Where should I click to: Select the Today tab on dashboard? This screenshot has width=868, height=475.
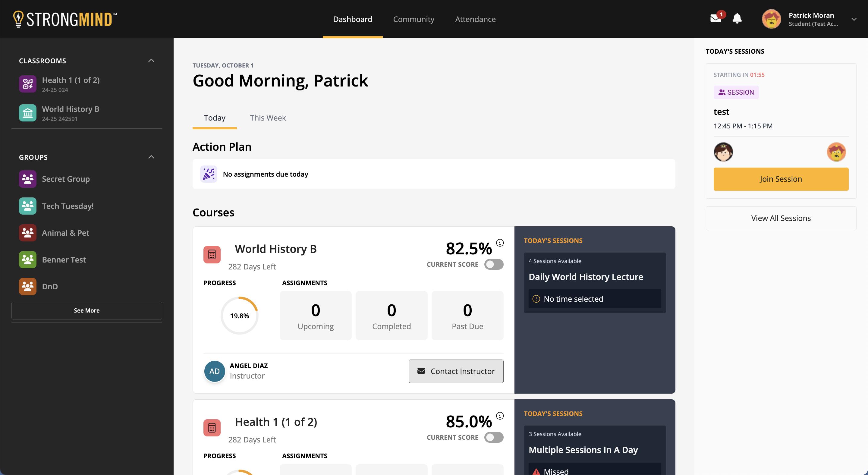coord(215,118)
